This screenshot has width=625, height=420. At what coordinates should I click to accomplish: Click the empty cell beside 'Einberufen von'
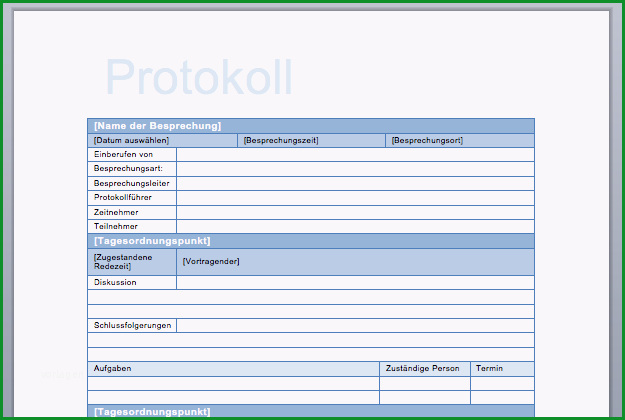click(355, 155)
